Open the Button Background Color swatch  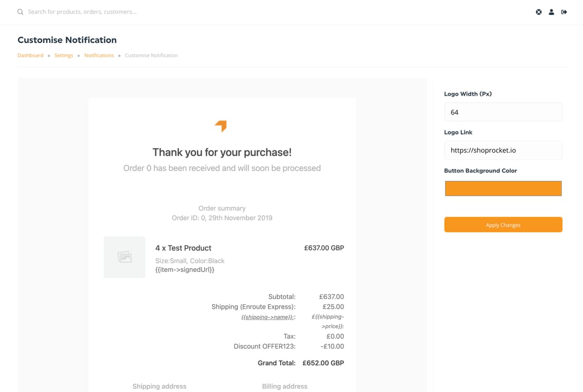point(503,188)
